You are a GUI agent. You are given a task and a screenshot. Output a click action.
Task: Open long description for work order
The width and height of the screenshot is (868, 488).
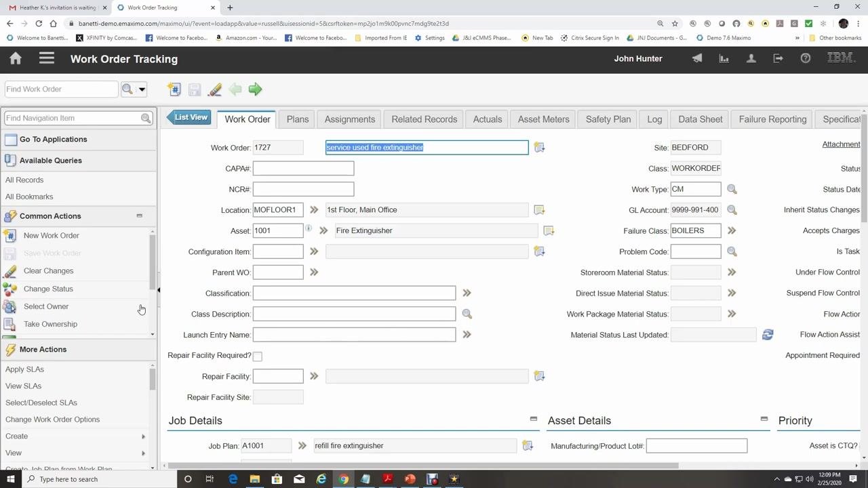point(539,147)
